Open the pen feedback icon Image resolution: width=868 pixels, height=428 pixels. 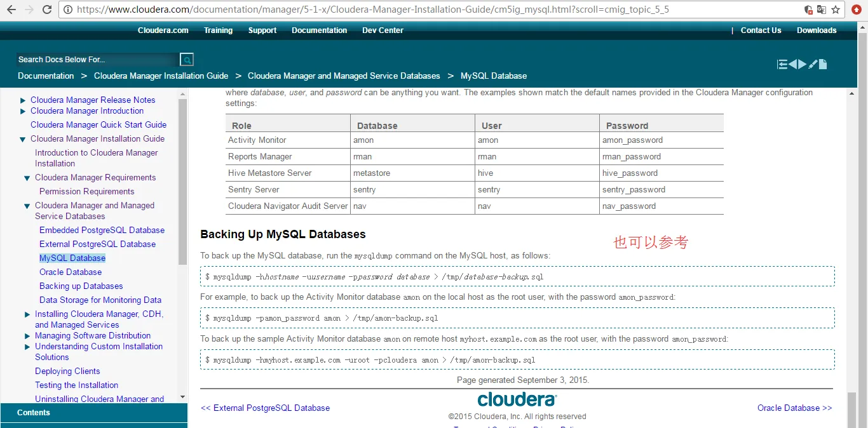pyautogui.click(x=812, y=64)
